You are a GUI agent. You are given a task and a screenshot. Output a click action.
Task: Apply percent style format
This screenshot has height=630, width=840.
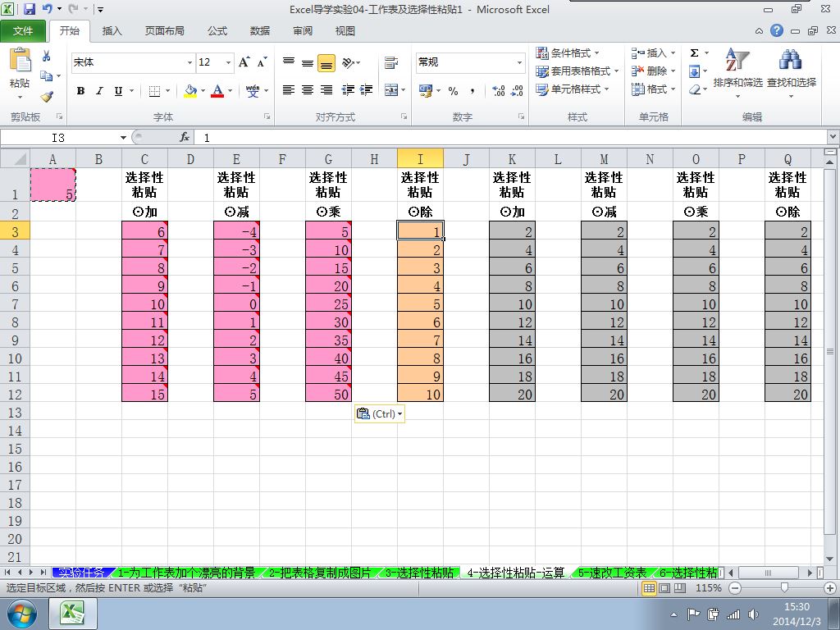click(x=453, y=91)
